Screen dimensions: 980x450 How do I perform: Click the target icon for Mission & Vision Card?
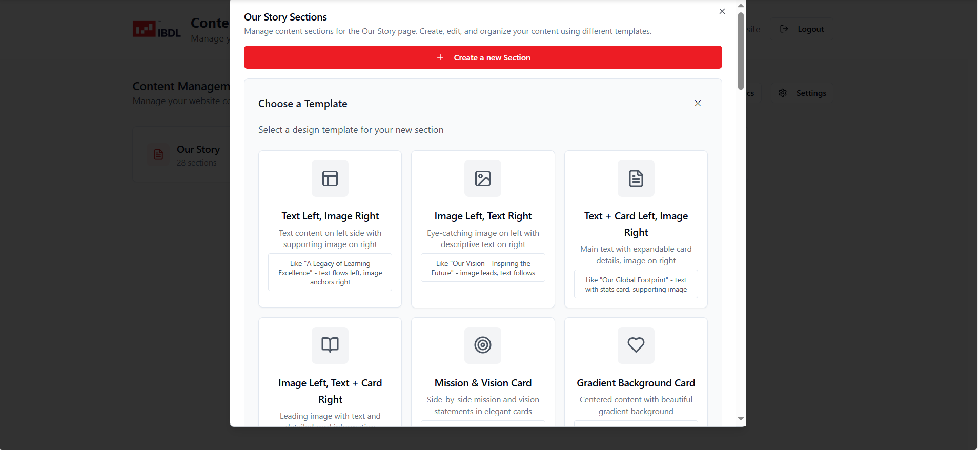pyautogui.click(x=483, y=345)
